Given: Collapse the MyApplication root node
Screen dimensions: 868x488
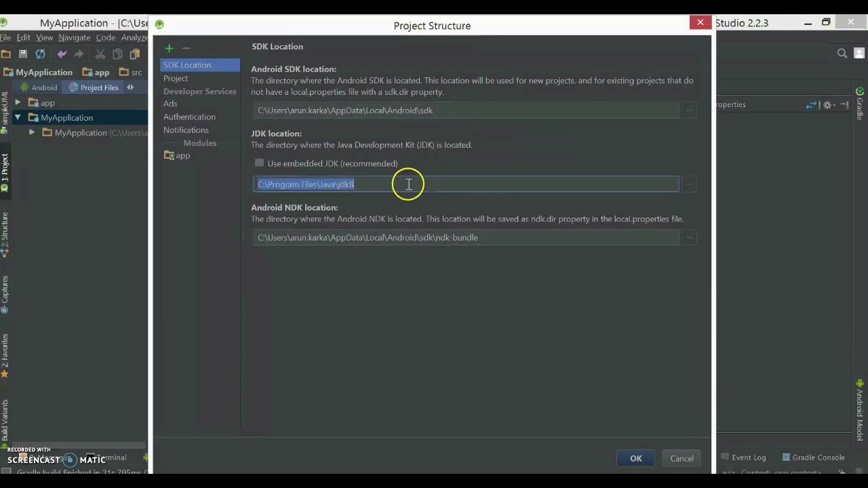Looking at the screenshot, I should [18, 118].
